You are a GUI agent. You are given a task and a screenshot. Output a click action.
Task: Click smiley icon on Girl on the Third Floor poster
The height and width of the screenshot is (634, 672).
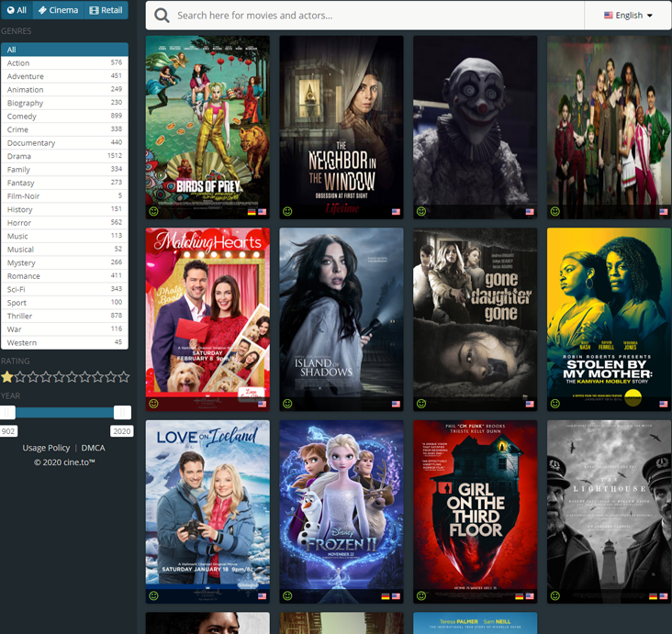[x=421, y=595]
